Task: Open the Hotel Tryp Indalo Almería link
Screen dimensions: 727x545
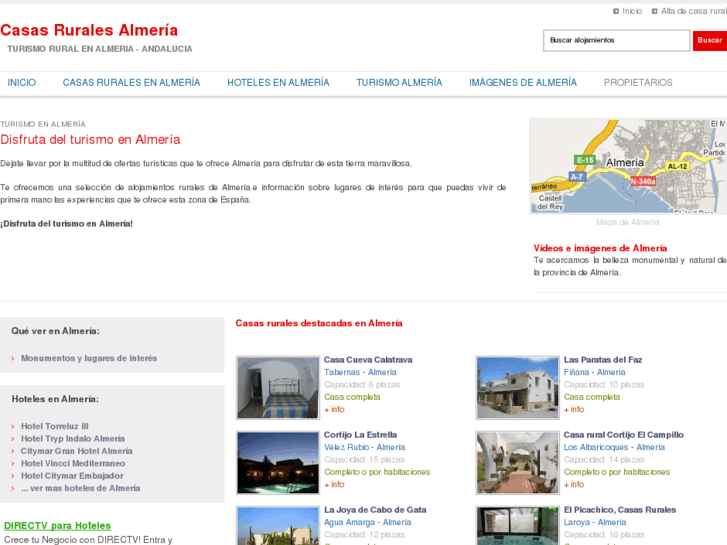Action: click(x=73, y=439)
